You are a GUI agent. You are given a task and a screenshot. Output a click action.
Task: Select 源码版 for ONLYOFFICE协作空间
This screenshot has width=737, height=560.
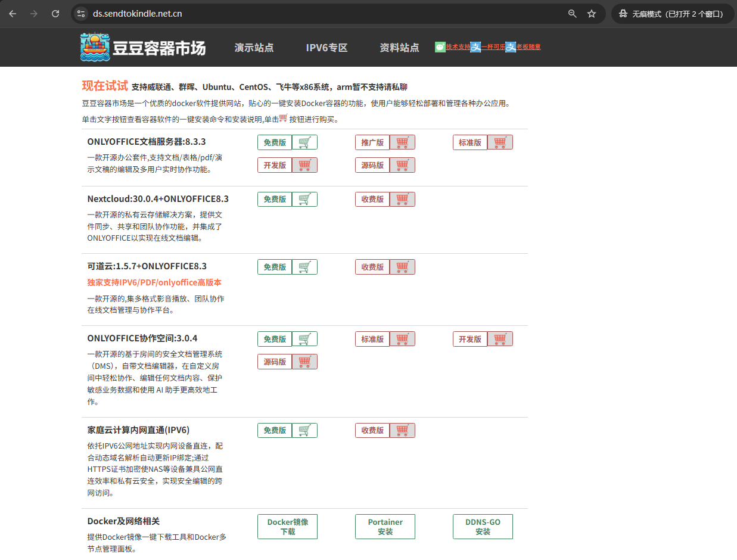coord(275,362)
